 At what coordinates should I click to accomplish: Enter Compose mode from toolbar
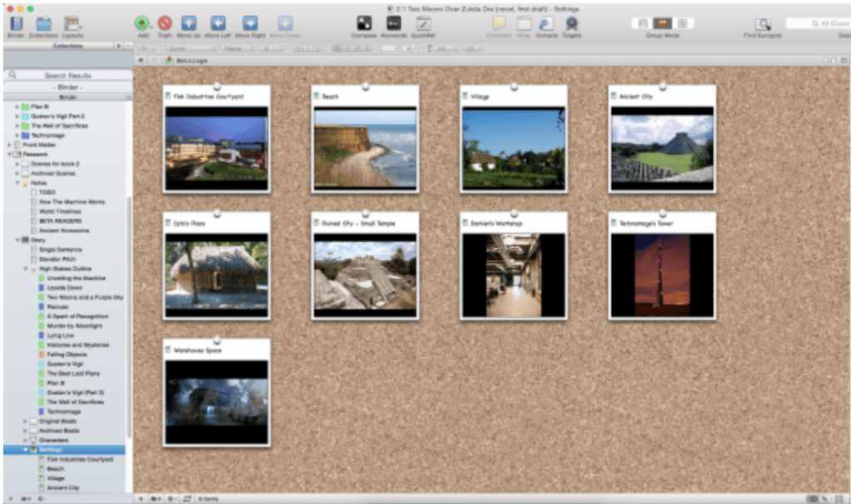pos(364,23)
